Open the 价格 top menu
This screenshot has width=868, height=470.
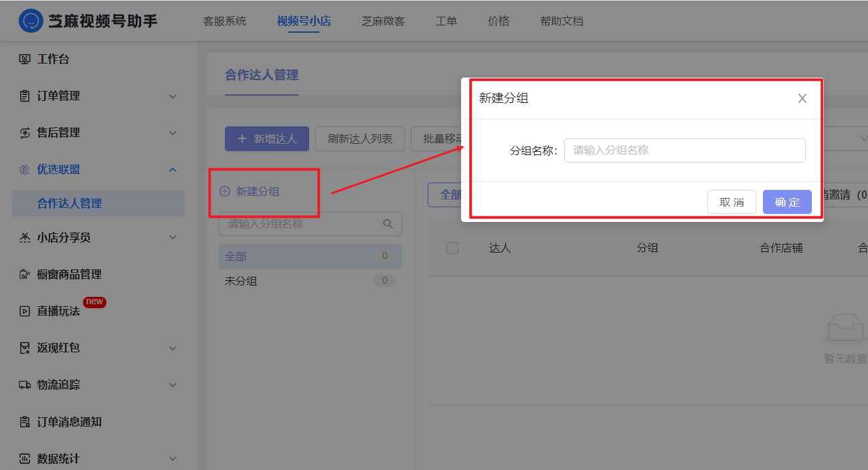[x=499, y=21]
